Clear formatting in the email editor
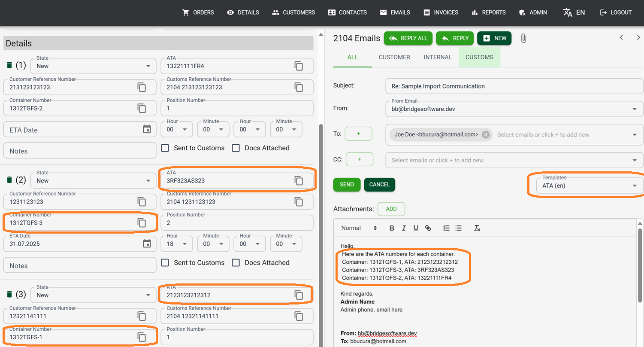This screenshot has height=347, width=644. pos(477,228)
